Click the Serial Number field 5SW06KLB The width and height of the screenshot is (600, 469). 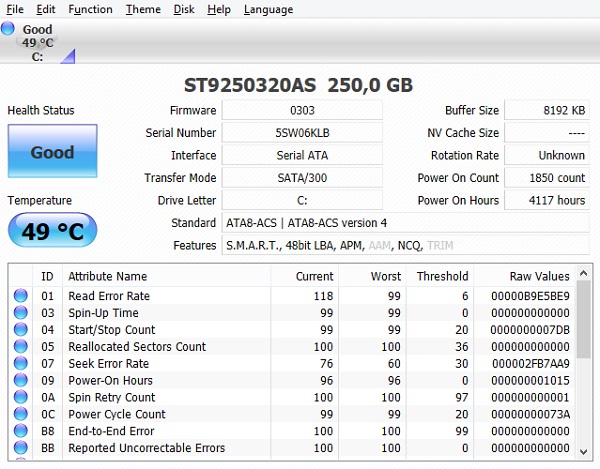coord(302,133)
